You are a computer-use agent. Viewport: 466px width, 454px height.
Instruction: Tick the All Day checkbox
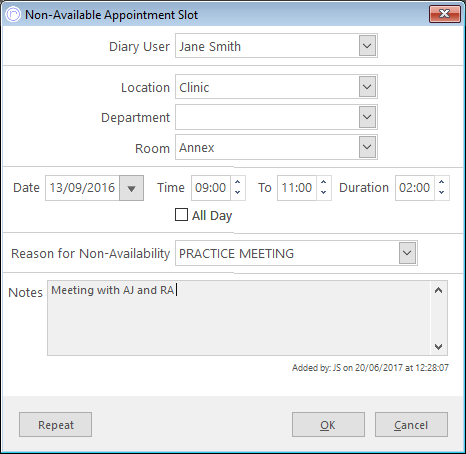(181, 215)
